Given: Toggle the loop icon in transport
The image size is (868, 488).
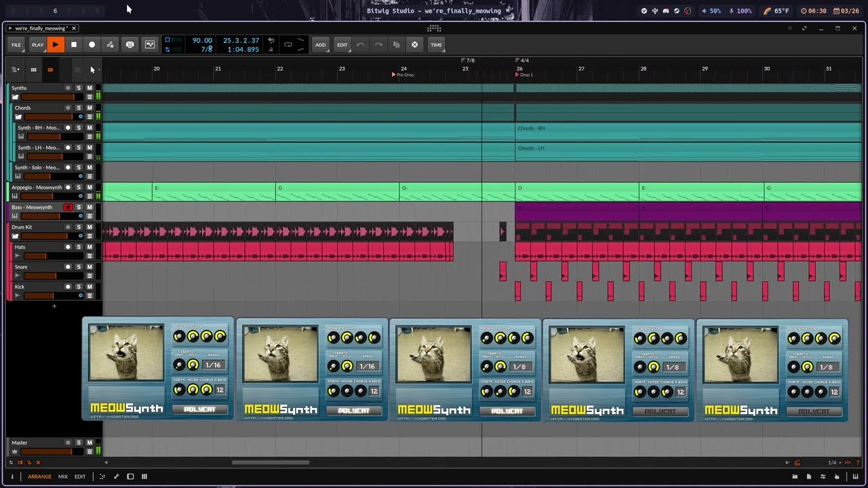Looking at the screenshot, I should pyautogui.click(x=288, y=45).
